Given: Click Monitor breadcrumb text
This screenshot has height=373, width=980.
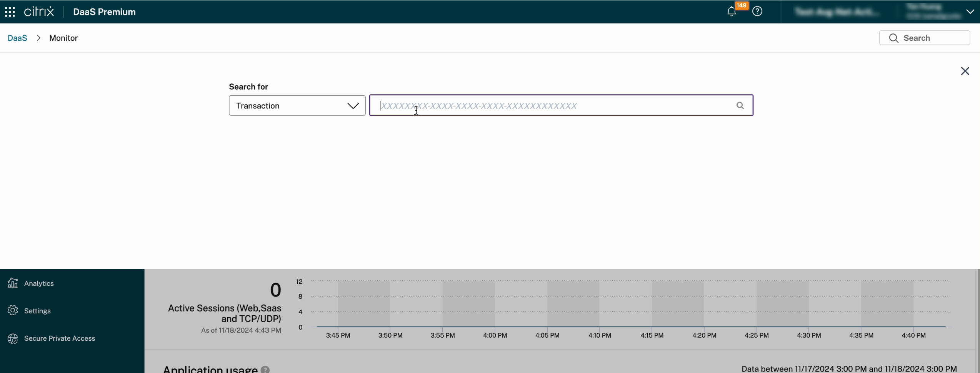Looking at the screenshot, I should tap(63, 38).
